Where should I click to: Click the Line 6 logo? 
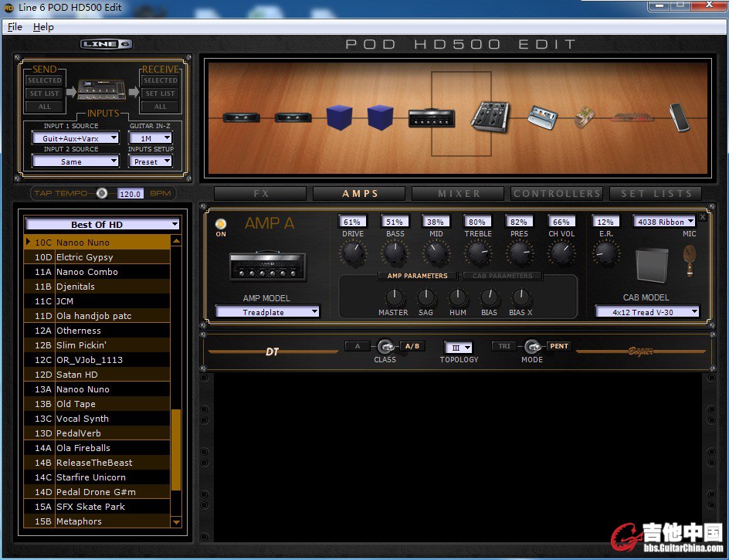[x=107, y=44]
